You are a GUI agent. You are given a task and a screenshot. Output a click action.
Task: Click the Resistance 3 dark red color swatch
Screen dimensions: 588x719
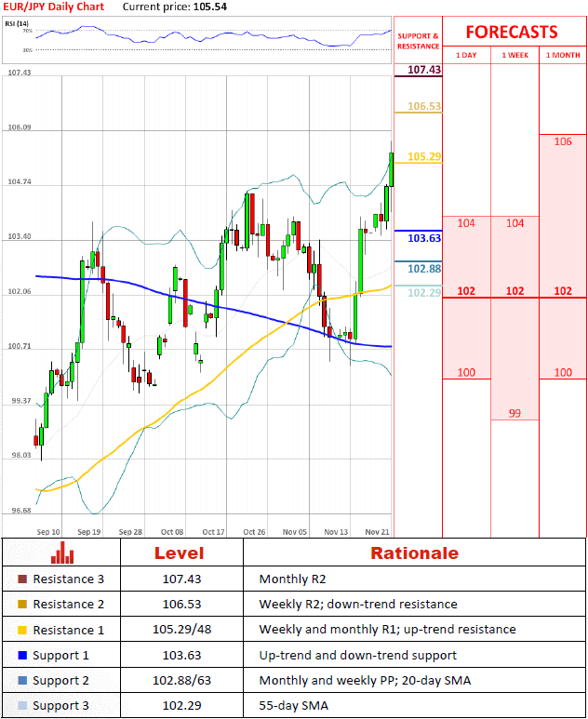point(22,579)
